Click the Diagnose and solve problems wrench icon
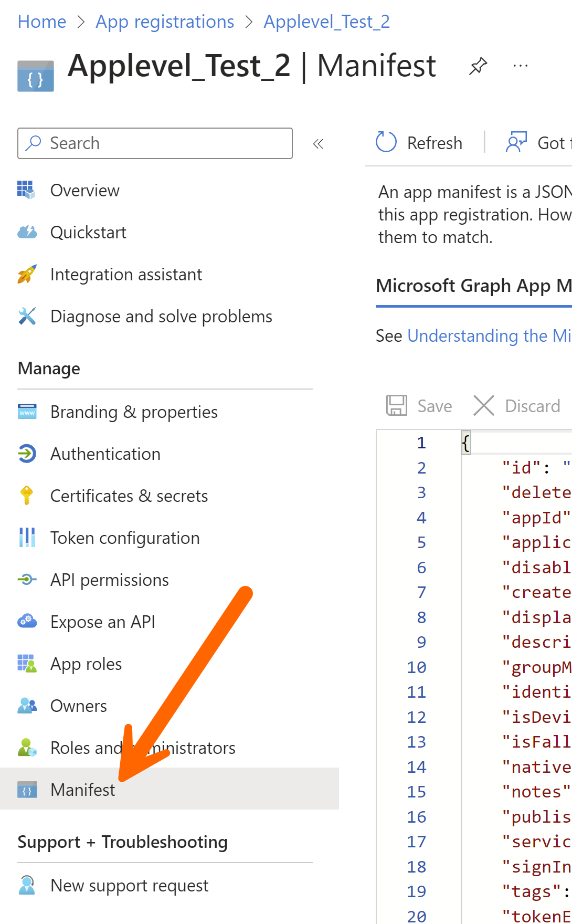 tap(27, 316)
